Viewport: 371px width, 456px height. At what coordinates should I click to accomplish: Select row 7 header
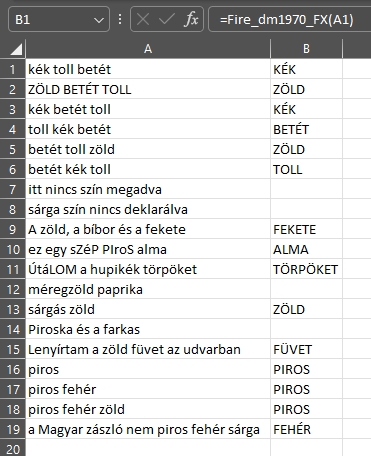pyautogui.click(x=13, y=189)
